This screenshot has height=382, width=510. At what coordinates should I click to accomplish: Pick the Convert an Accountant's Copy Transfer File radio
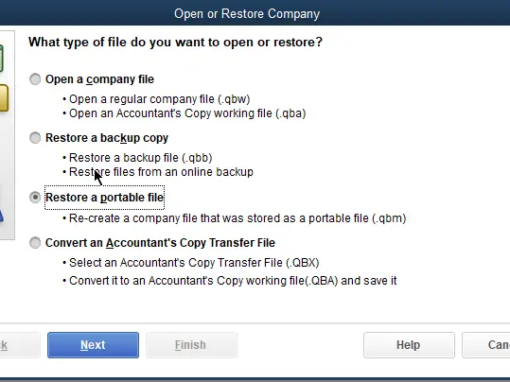pos(35,243)
